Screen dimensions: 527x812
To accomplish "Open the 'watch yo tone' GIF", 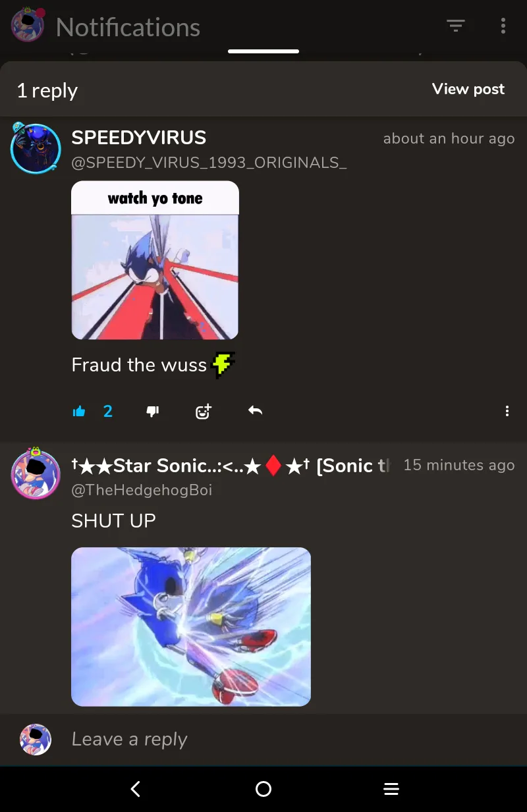I will tap(155, 260).
